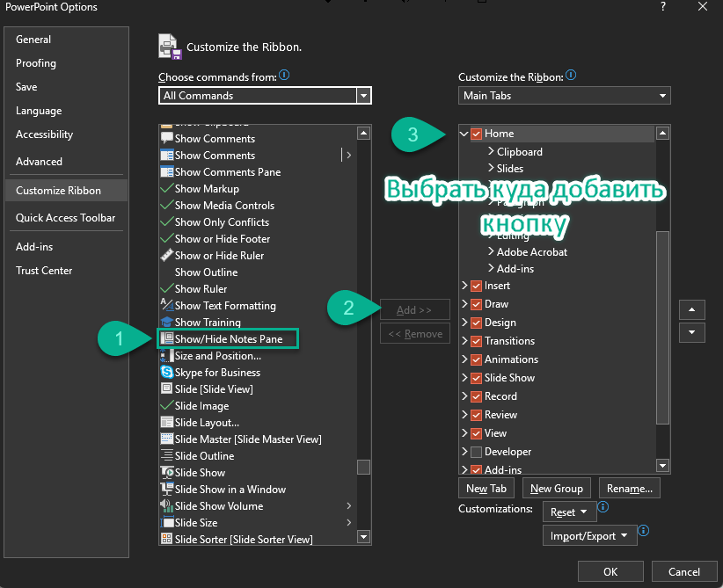Click the commands list scrollbar thumb
723x588 pixels.
click(363, 467)
